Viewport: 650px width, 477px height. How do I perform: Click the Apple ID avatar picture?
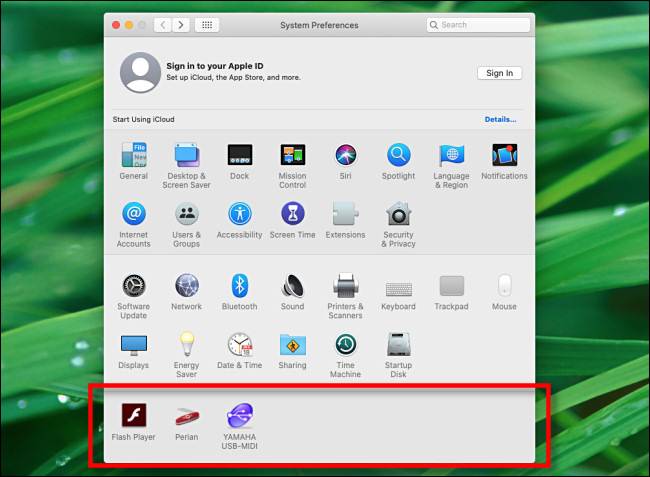click(140, 73)
